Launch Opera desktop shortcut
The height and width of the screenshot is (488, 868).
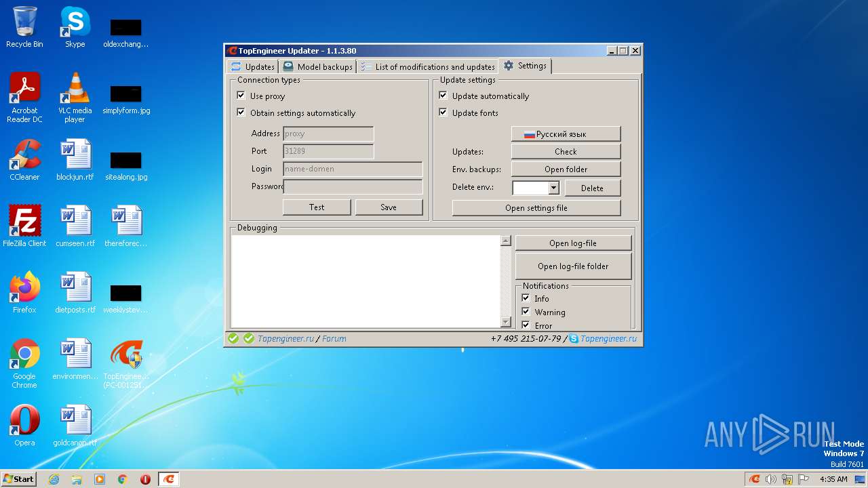point(24,426)
